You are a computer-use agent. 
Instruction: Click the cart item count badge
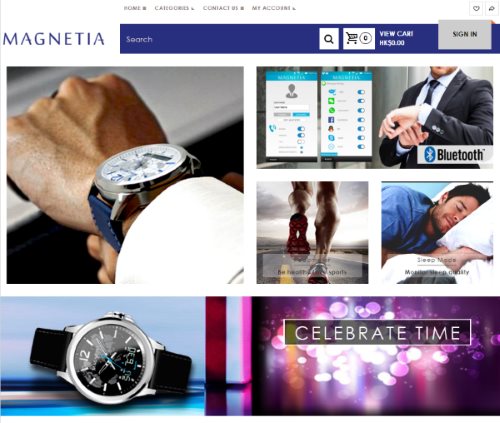pyautogui.click(x=366, y=38)
